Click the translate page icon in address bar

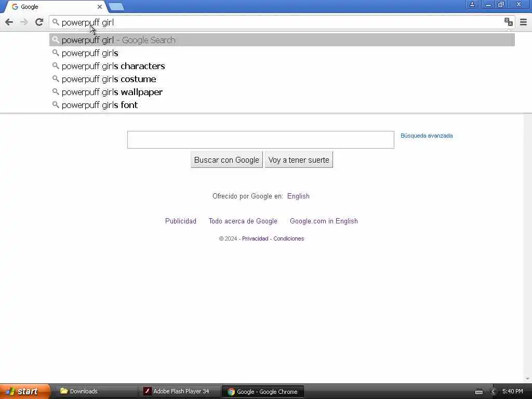click(x=508, y=22)
